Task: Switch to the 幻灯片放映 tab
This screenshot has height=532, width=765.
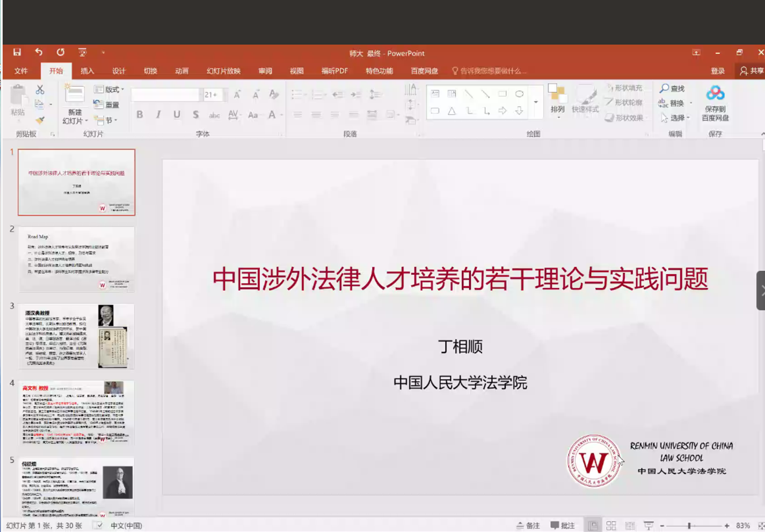Action: click(x=223, y=71)
